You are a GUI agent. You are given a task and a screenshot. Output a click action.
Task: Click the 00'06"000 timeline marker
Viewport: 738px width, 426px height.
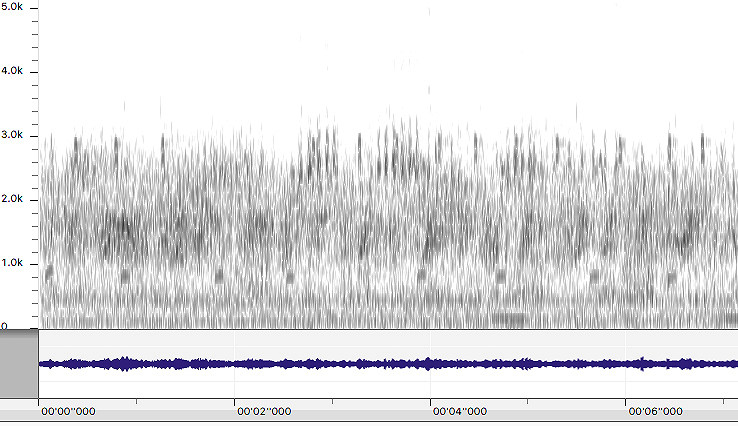point(656,411)
